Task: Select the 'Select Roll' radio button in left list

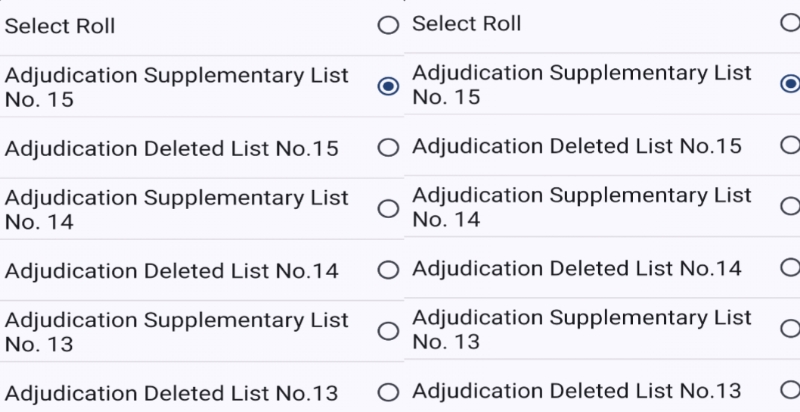Action: click(388, 26)
